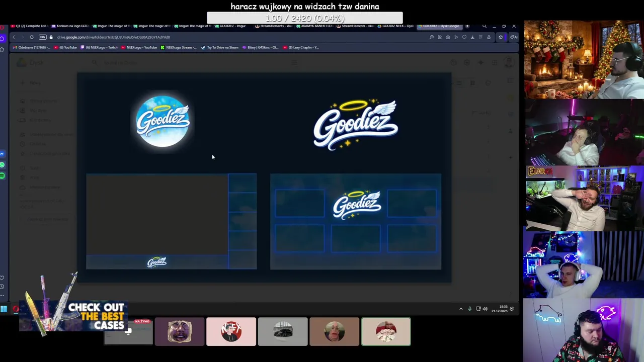Click the padlock site info icon
This screenshot has width=644, height=362.
(51, 37)
